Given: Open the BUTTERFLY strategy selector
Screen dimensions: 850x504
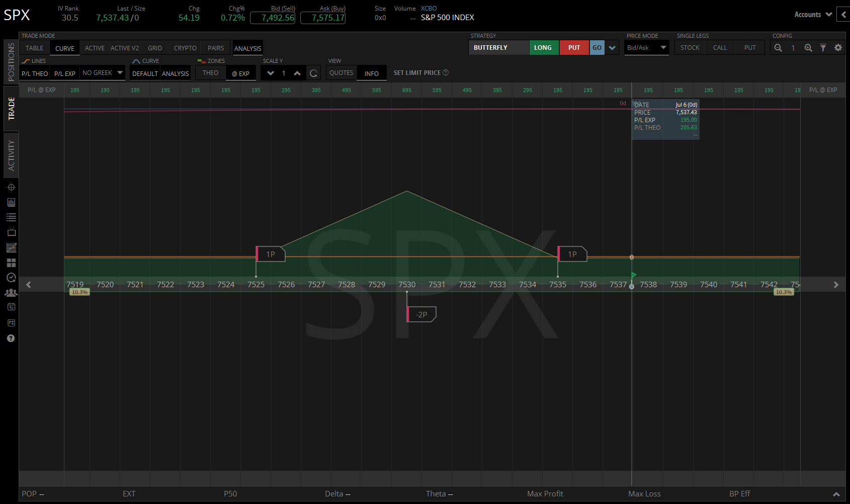Looking at the screenshot, I should [498, 48].
